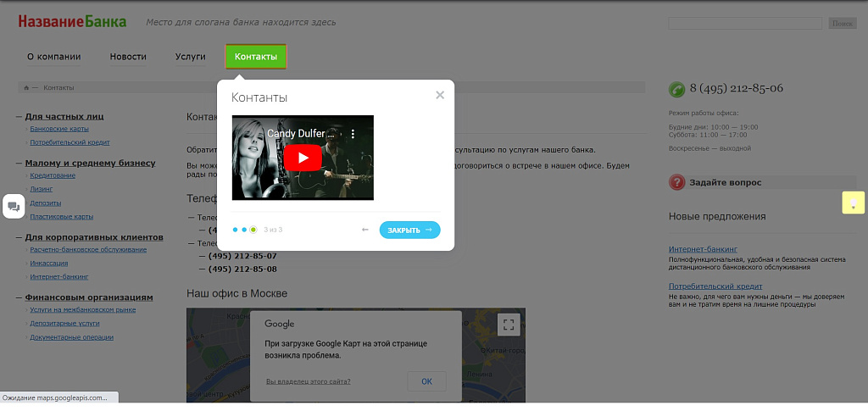Viewport: 868px width, 411px height.
Task: Click the yellow sticky widget on right
Action: [853, 203]
